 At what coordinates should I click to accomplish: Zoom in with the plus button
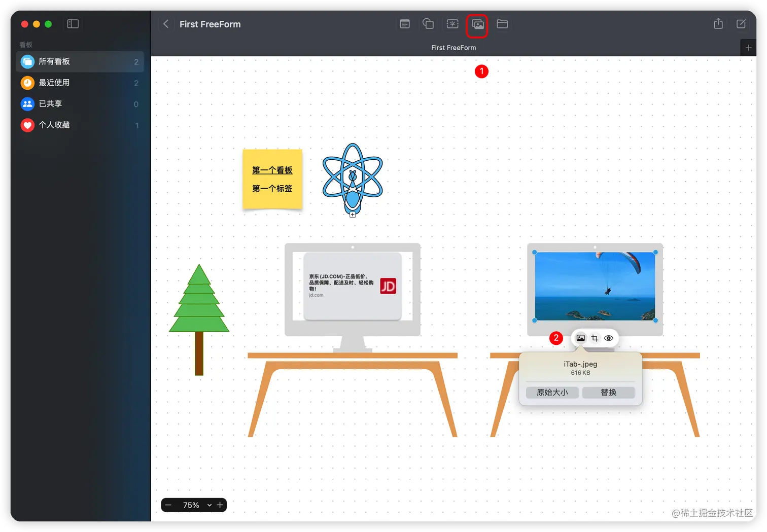220,505
